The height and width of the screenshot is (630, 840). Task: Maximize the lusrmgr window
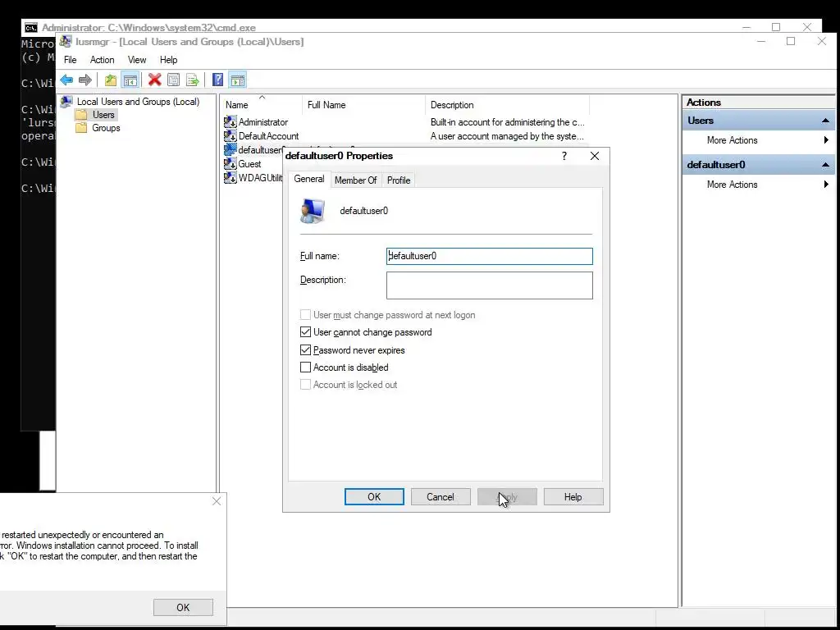[791, 41]
